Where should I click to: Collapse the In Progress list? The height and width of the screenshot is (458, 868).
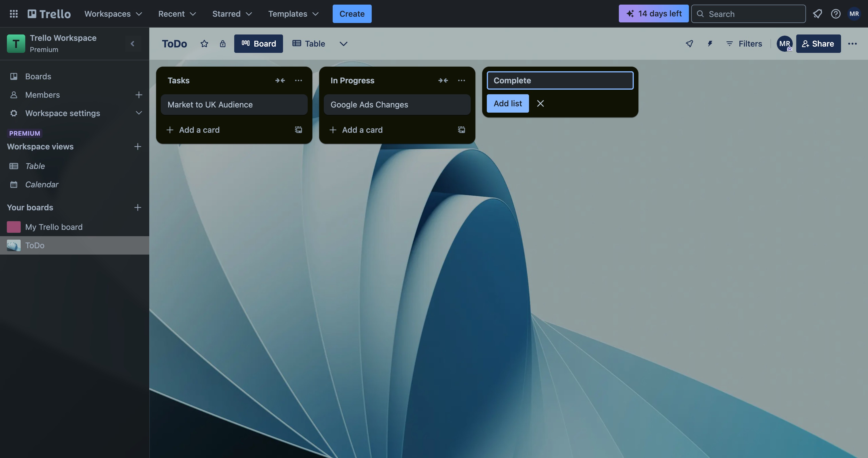(443, 80)
